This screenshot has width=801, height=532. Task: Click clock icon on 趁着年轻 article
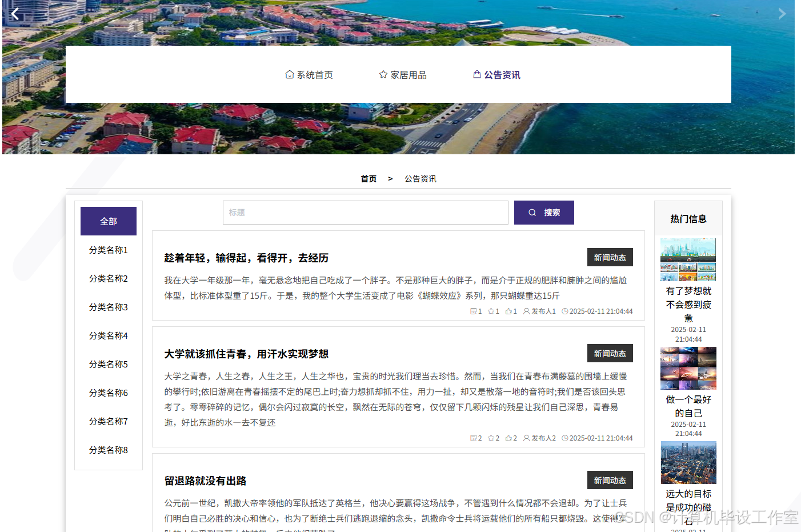[565, 311]
